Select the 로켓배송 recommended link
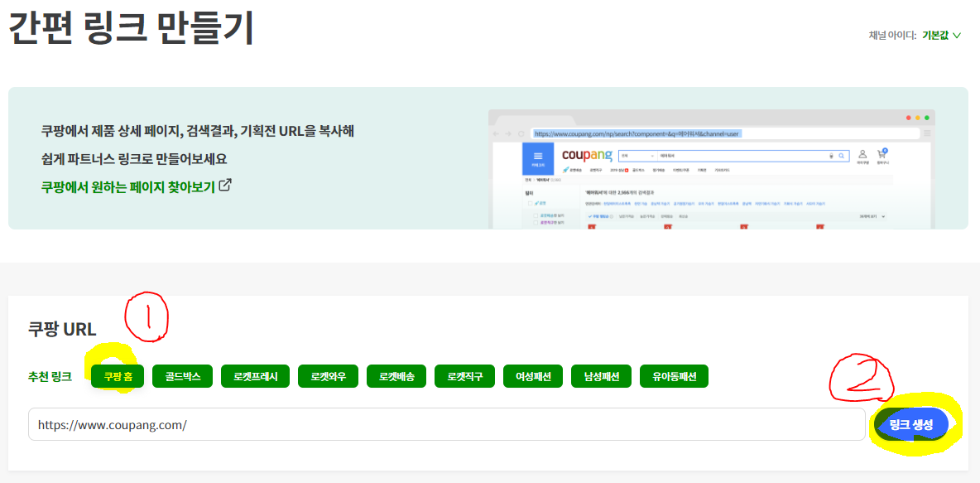 click(396, 377)
